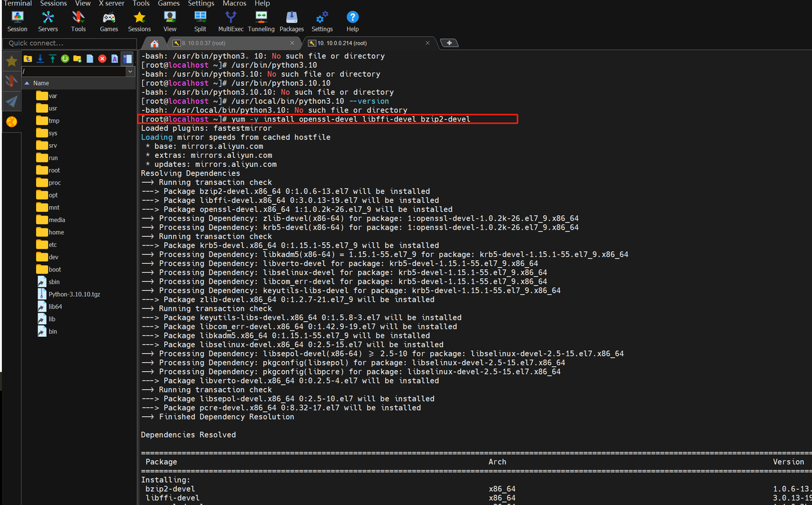Delete selected file with red X icon
This screenshot has width=812, height=505.
pos(102,59)
